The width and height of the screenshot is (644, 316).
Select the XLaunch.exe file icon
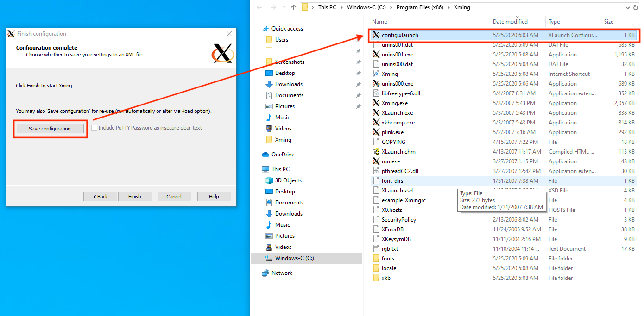pyautogui.click(x=376, y=113)
